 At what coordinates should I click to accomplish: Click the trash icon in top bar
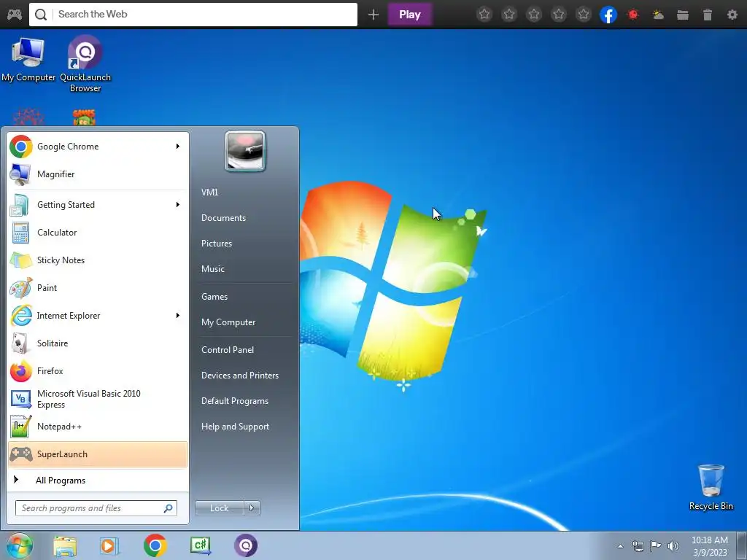point(708,15)
